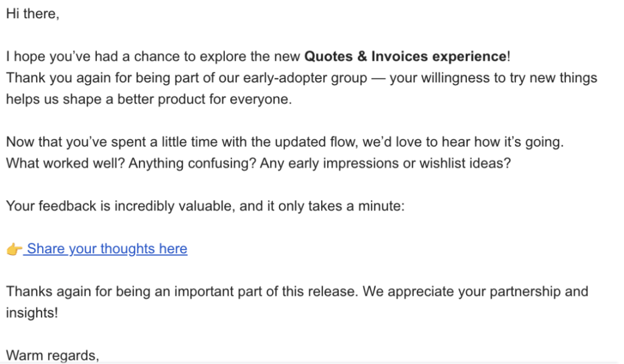Open the "Share your thoughts here" link
624x364 pixels.
coord(107,249)
